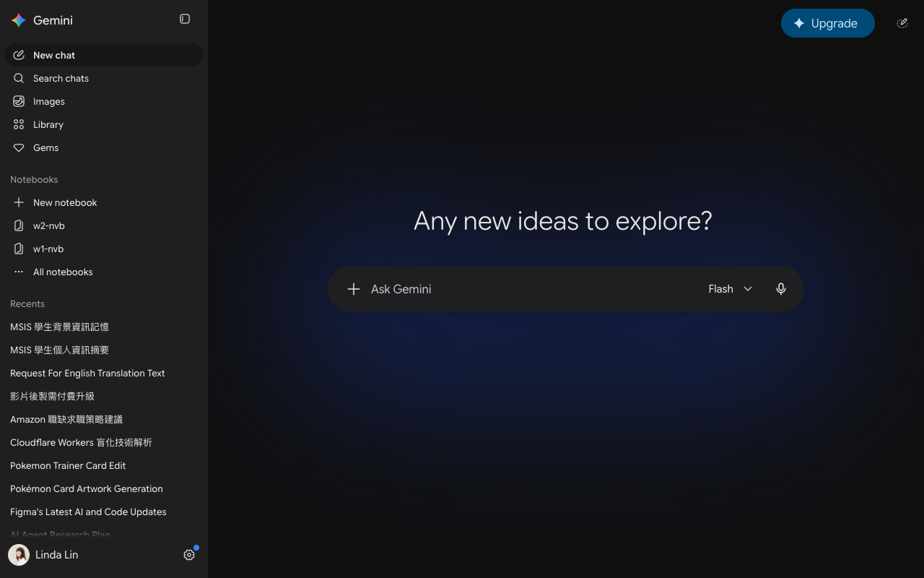Click the Gems diamond icon
This screenshot has width=924, height=578.
click(19, 147)
